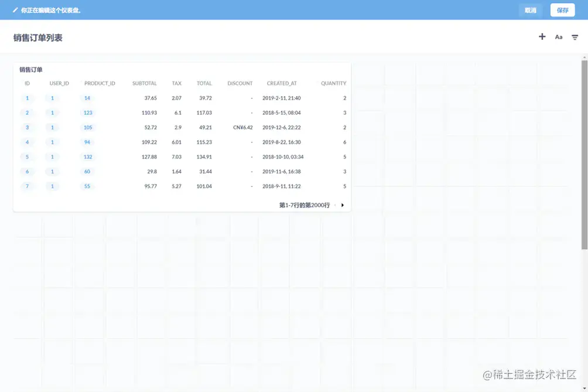
Task: Sort by the PRODUCT_ID column header
Action: coord(100,83)
